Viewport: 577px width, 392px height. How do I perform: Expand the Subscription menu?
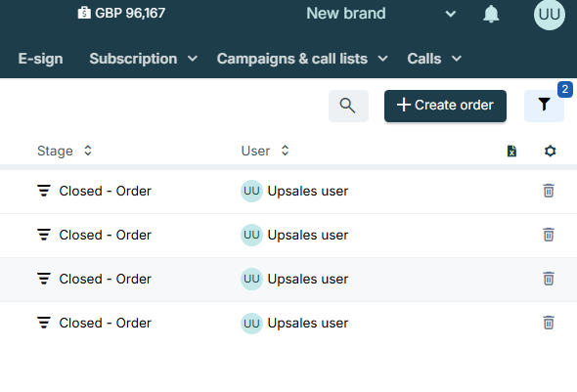[x=144, y=59]
